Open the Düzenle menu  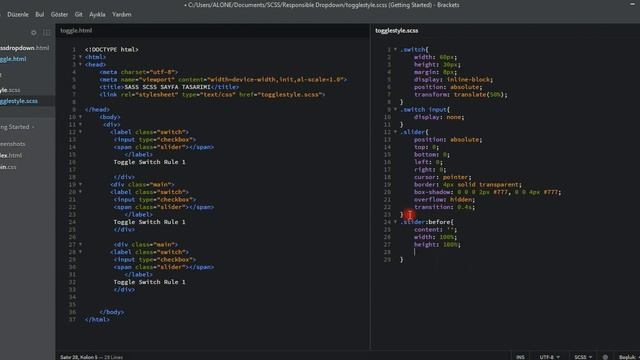click(18, 14)
